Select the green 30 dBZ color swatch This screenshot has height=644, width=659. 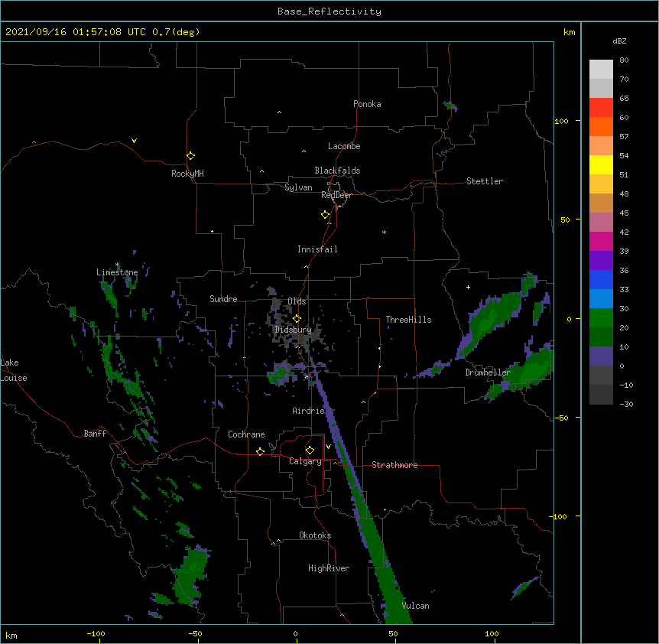coord(601,318)
